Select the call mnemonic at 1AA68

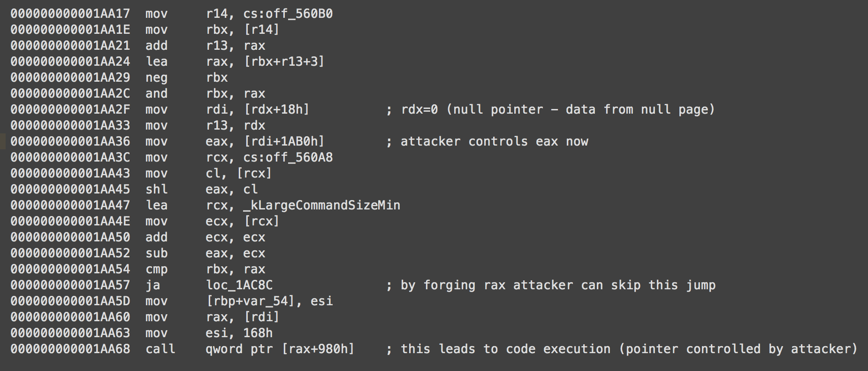[x=160, y=349]
